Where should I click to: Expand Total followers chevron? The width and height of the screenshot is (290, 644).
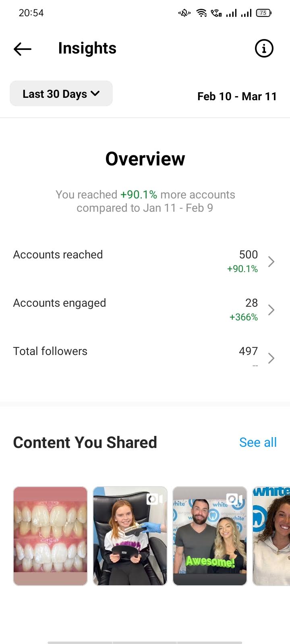[x=271, y=358]
